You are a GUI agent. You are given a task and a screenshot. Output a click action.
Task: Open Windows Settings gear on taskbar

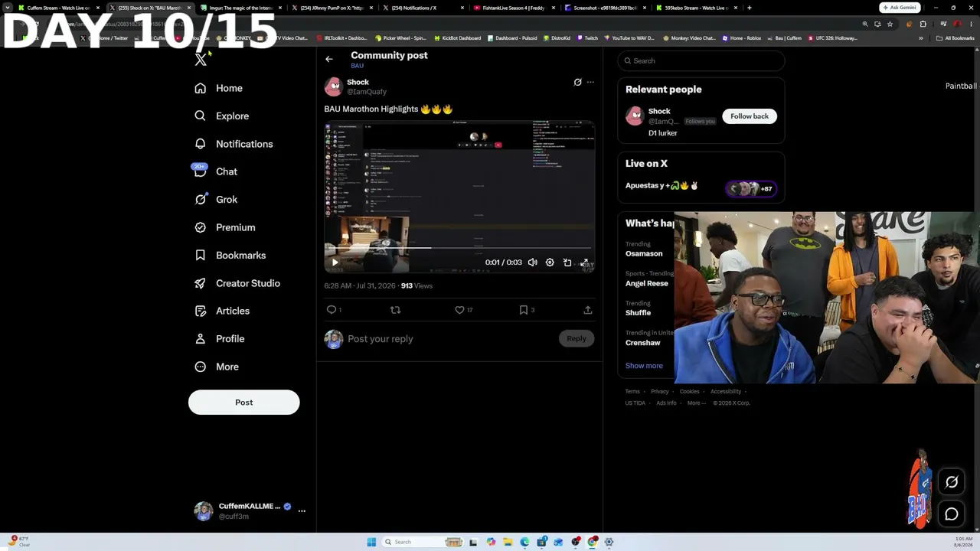click(609, 542)
